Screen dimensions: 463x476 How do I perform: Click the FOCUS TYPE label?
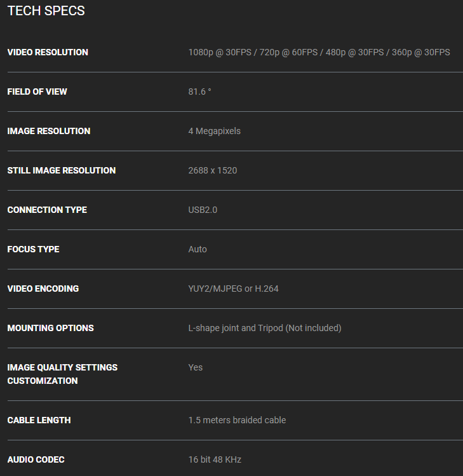[x=33, y=249]
